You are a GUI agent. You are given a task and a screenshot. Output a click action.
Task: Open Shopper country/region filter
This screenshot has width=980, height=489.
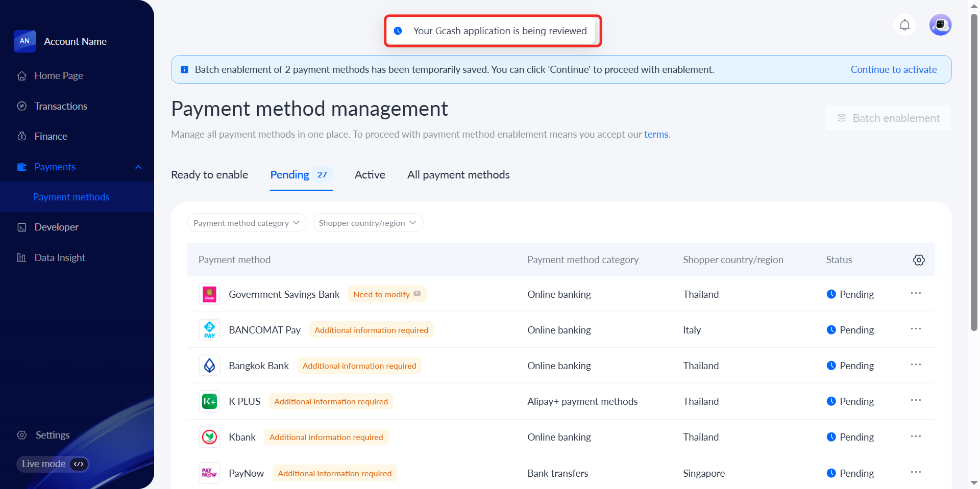(368, 223)
